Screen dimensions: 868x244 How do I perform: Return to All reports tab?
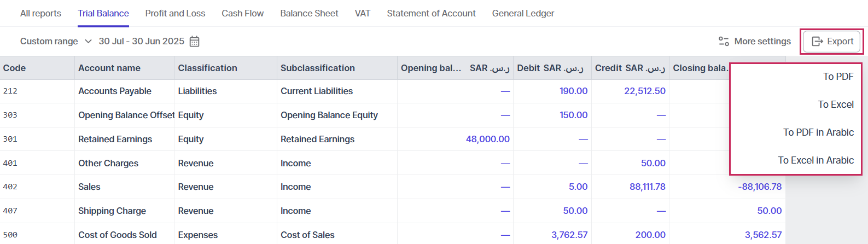point(40,13)
